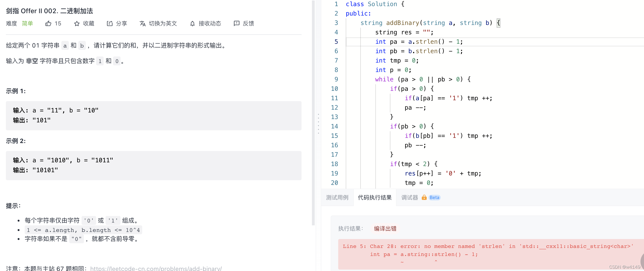This screenshot has height=271, width=644.
Task: Click line 20 'tmp = 0;'
Action: 419,183
